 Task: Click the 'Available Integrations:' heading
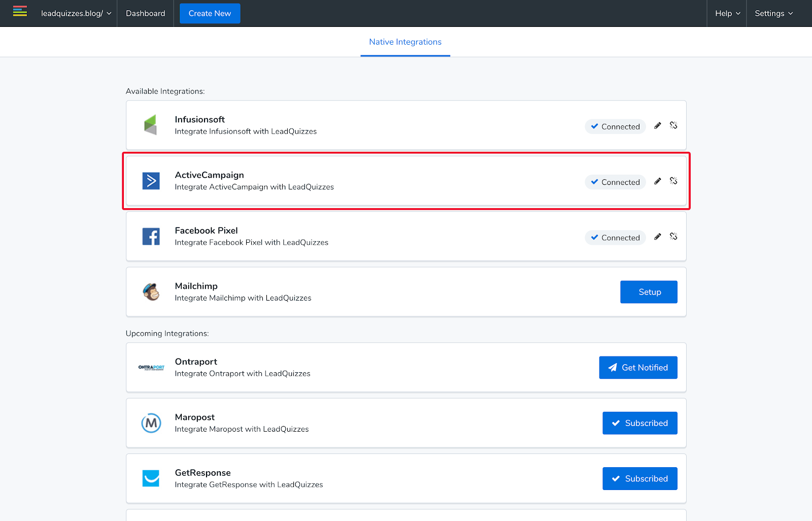click(x=165, y=91)
